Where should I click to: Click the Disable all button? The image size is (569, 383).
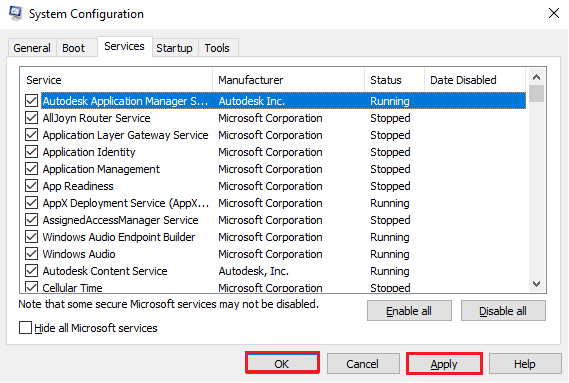503,311
